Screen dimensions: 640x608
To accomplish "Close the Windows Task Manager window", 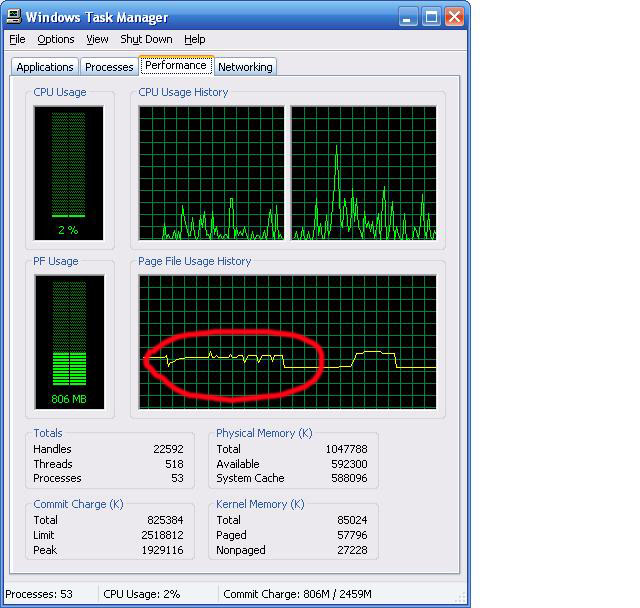I will [x=454, y=17].
